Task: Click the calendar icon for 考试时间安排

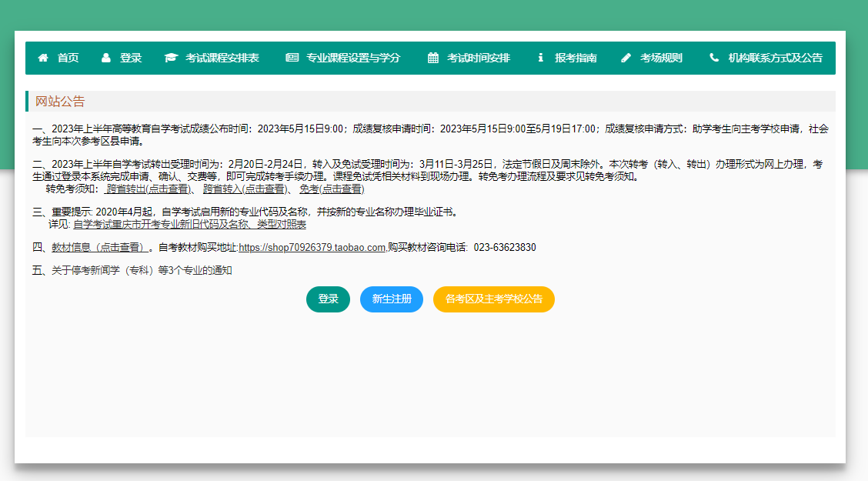Action: (432, 58)
